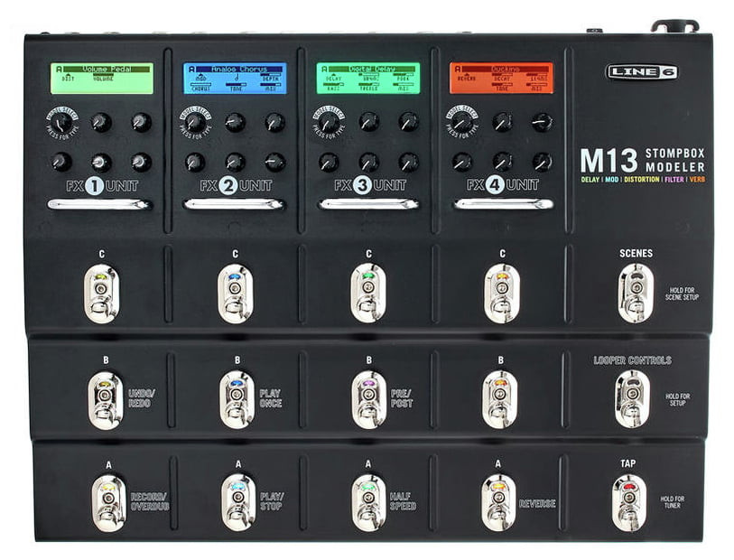Adjust the DEPTH knob on the Analog Chorus unit

[x=277, y=121]
